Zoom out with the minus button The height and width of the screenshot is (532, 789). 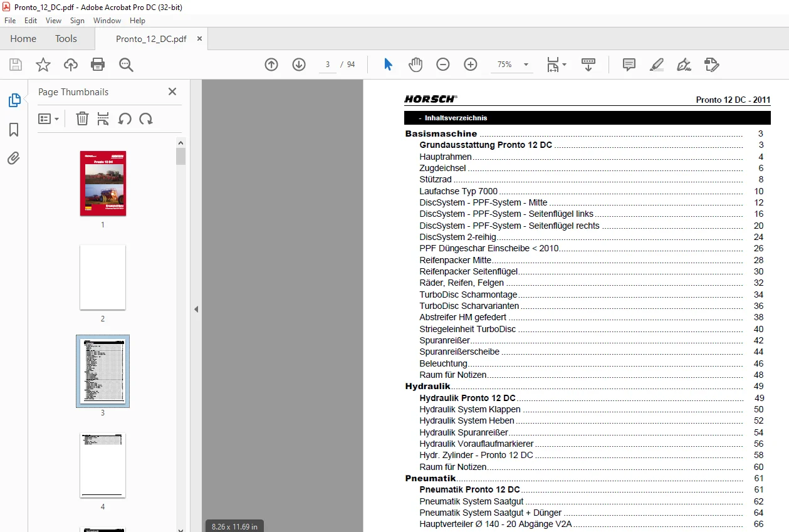click(x=443, y=65)
